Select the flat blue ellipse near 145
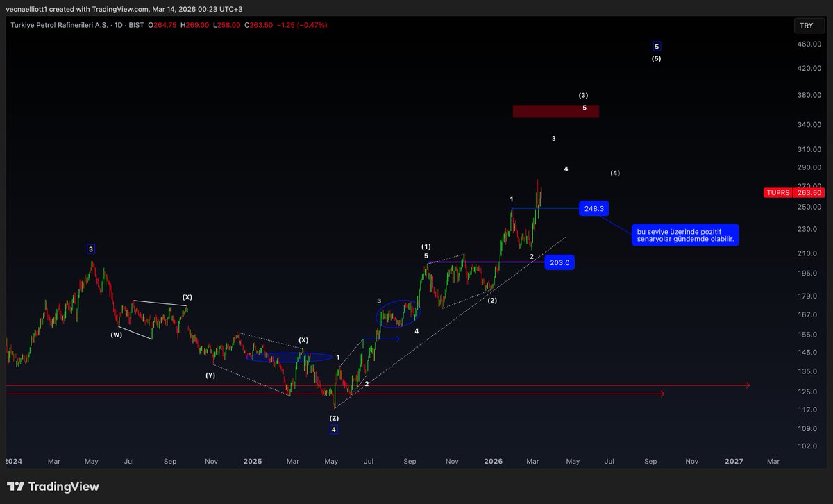The image size is (833, 504). 289,357
